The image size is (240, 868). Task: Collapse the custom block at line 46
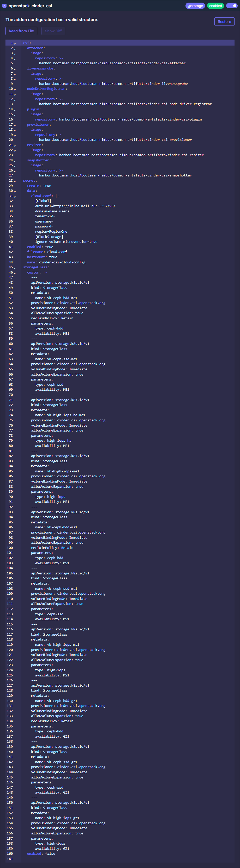(x=15, y=273)
